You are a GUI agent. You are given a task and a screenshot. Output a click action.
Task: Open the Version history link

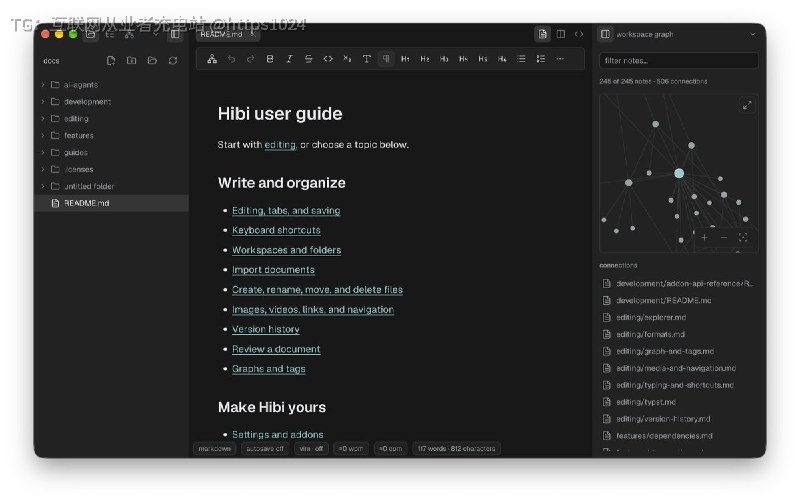[x=266, y=329]
